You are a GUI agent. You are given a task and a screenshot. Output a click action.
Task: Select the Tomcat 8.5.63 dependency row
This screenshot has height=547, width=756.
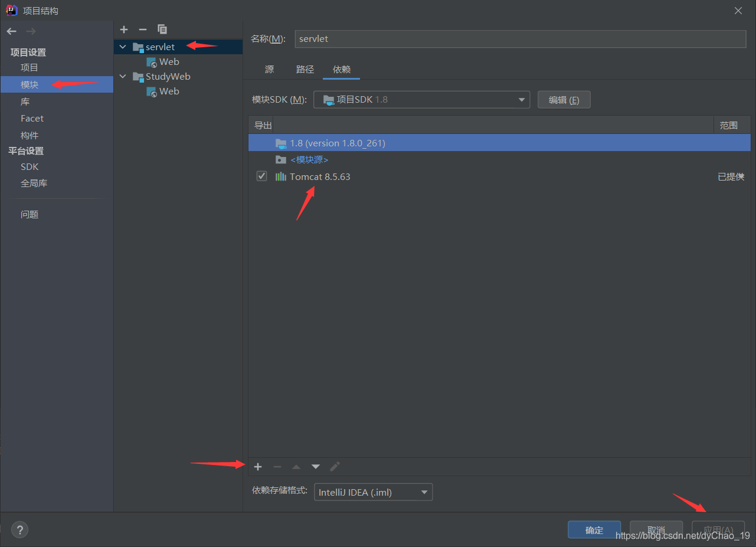coord(499,176)
